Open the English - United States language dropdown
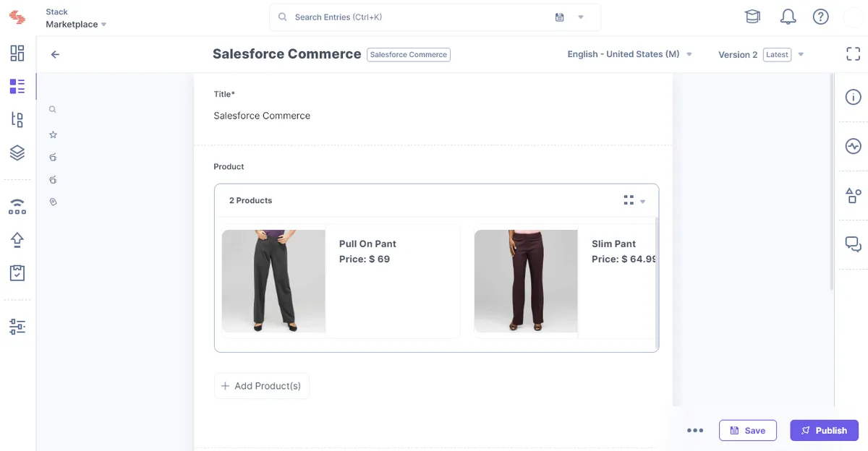The image size is (868, 451). click(630, 54)
